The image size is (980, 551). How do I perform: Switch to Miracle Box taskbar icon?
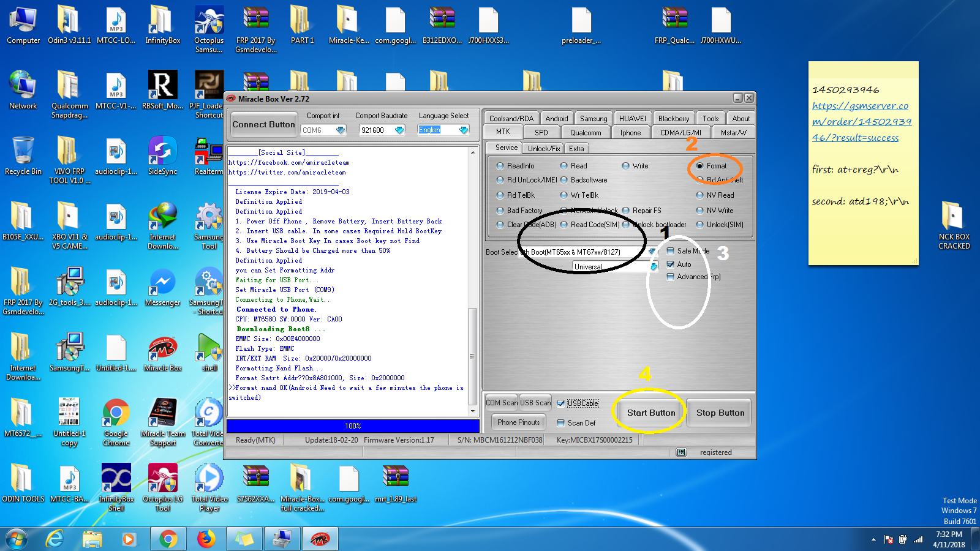point(319,539)
